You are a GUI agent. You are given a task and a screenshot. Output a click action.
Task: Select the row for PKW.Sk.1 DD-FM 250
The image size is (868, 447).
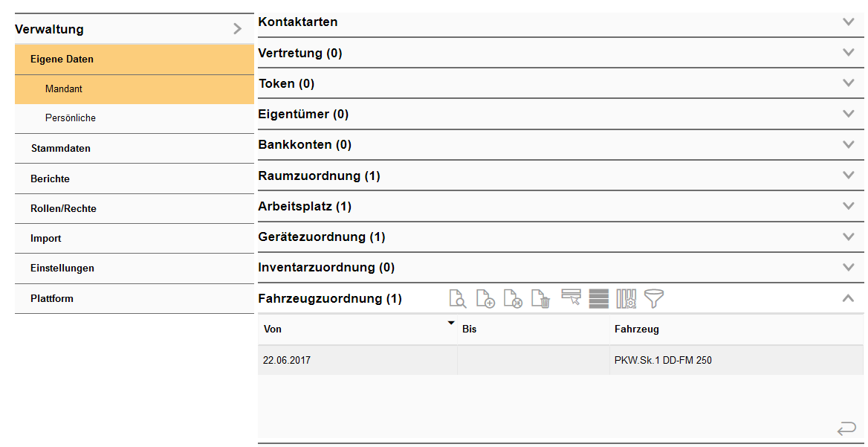coord(662,360)
